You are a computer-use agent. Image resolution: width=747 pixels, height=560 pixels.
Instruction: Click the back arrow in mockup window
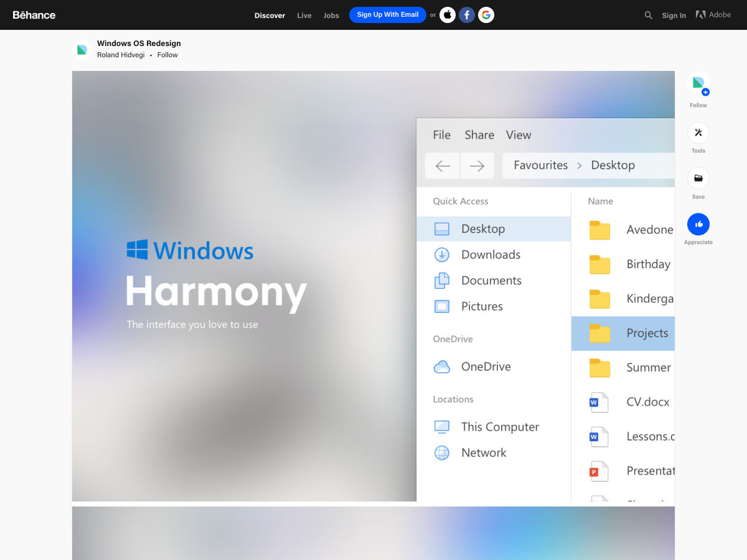443,166
